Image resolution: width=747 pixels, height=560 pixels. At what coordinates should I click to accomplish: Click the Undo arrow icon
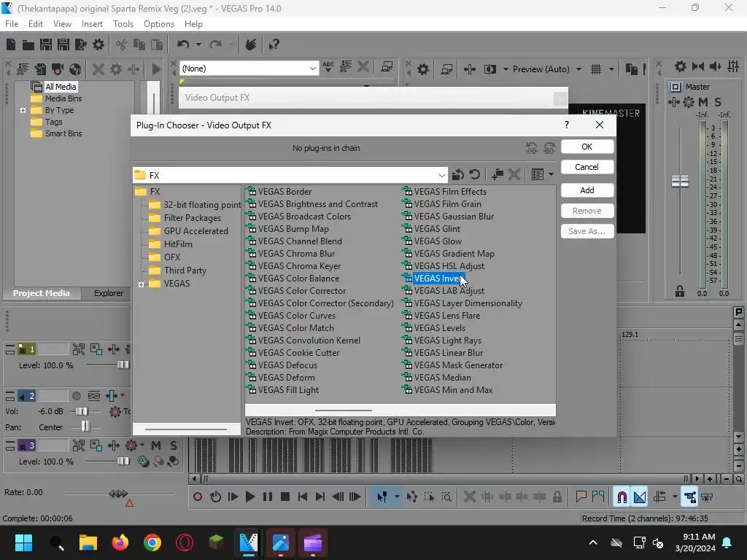(183, 44)
